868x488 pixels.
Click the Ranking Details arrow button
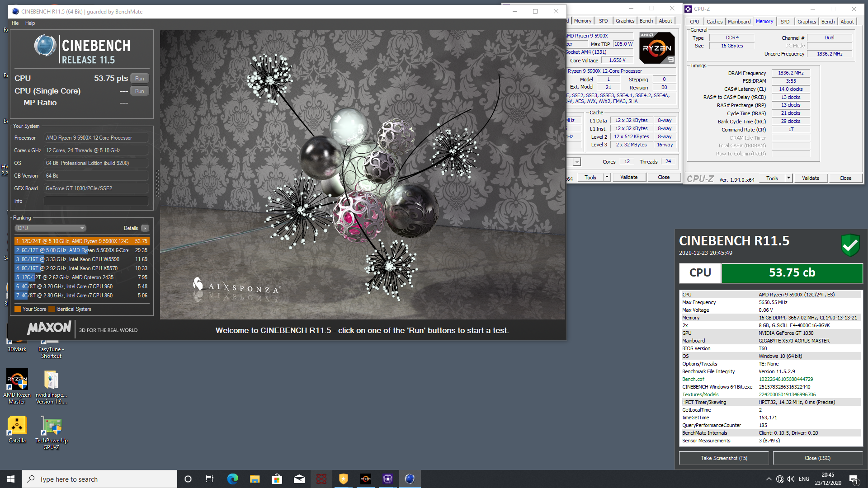pos(145,228)
